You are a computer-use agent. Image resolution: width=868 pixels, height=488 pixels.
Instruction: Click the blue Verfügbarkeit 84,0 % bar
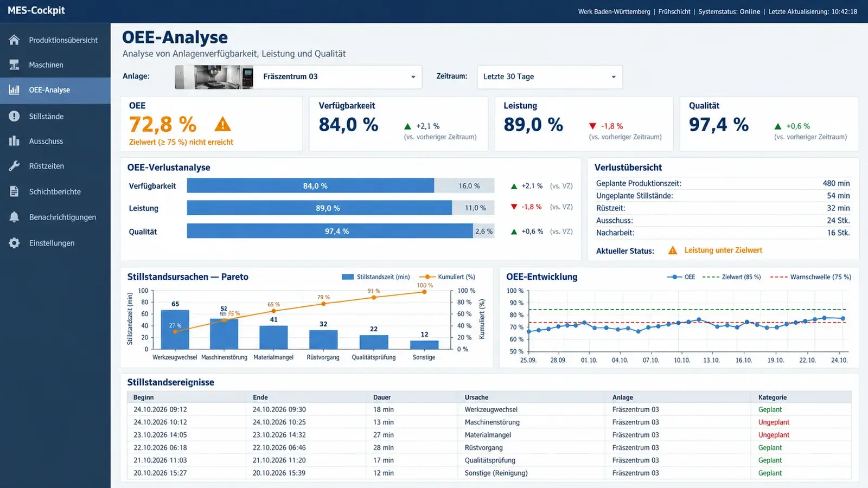coord(310,186)
